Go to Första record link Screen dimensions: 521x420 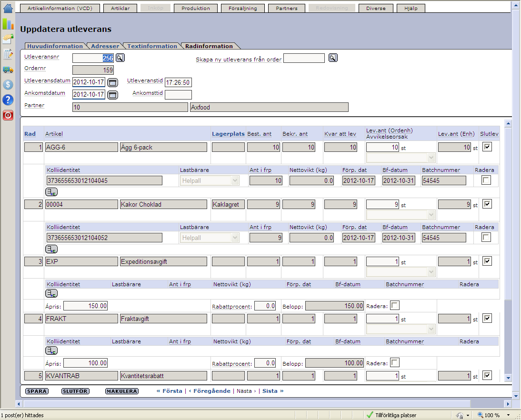(170, 391)
